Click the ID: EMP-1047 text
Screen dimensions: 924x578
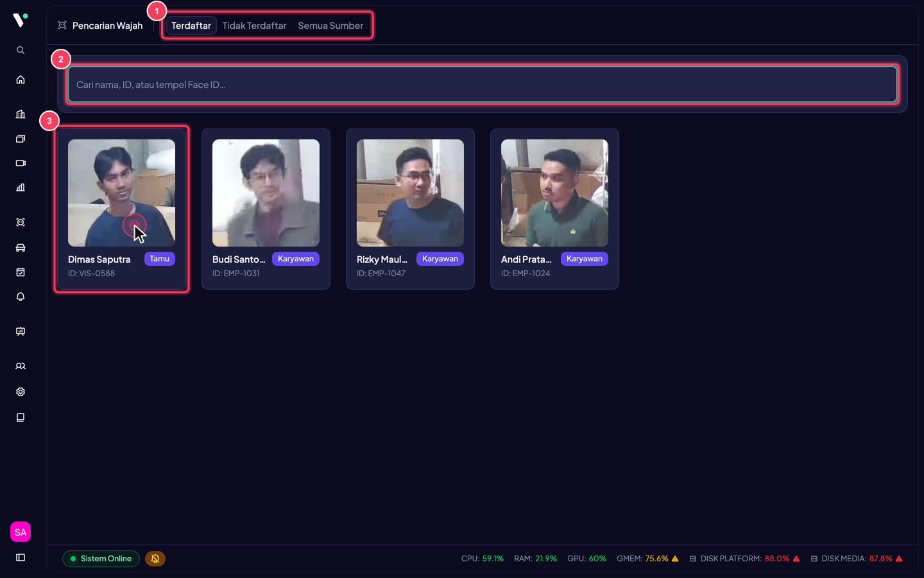(381, 274)
